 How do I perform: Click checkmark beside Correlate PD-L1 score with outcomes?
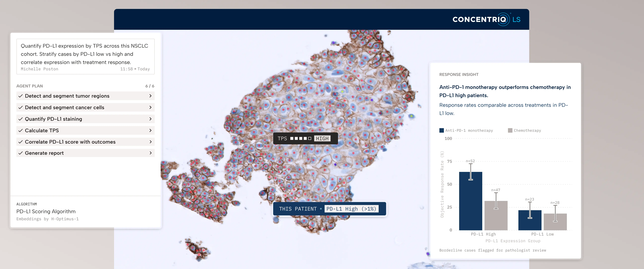pyautogui.click(x=20, y=142)
